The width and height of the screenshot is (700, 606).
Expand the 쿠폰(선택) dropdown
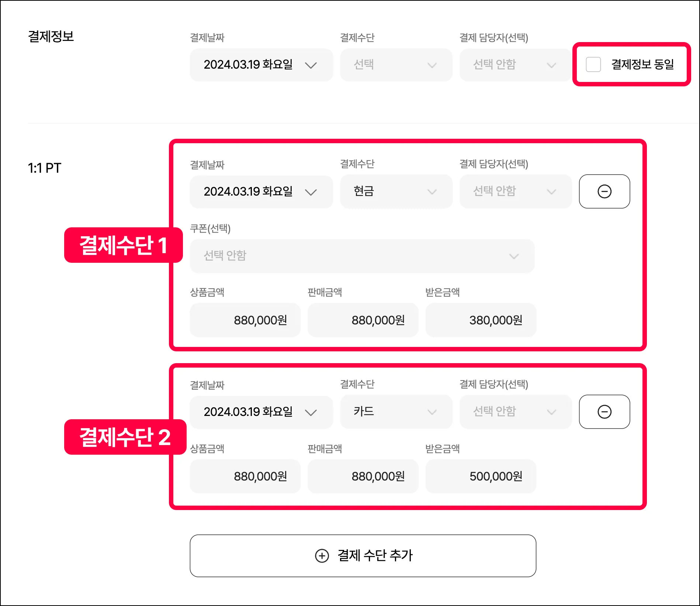click(362, 256)
